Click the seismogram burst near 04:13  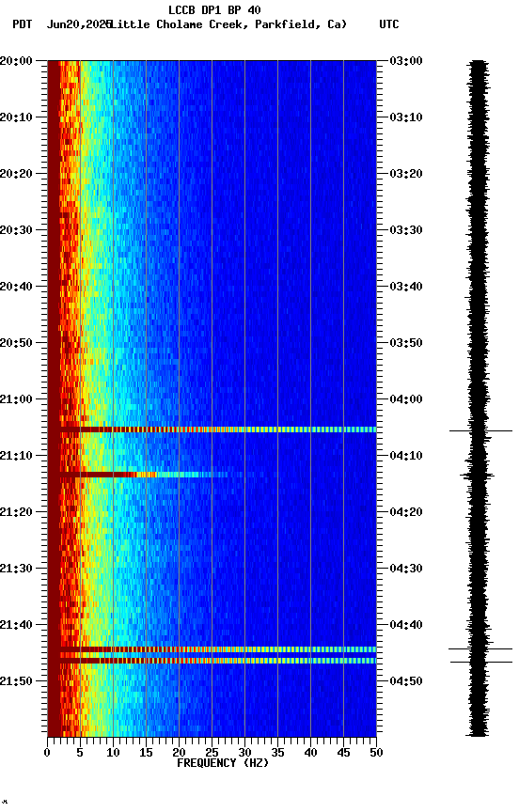point(478,475)
